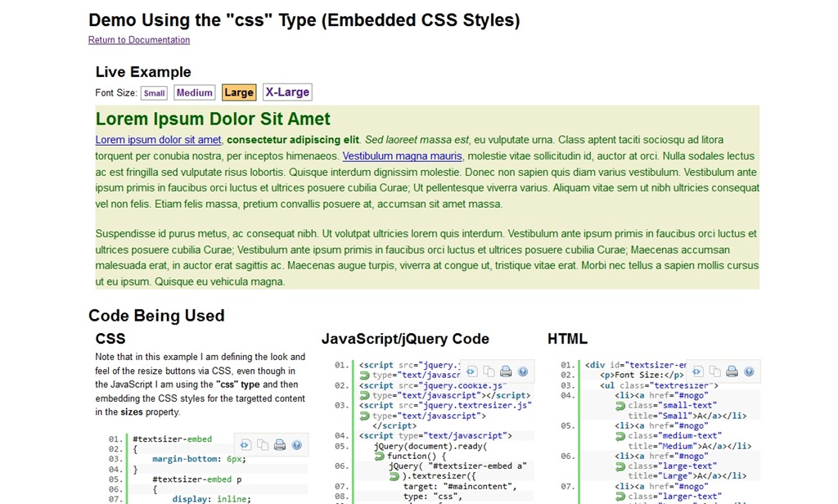The width and height of the screenshot is (838, 504).
Task: Open help icon on CSS code block
Action: pyautogui.click(x=296, y=444)
